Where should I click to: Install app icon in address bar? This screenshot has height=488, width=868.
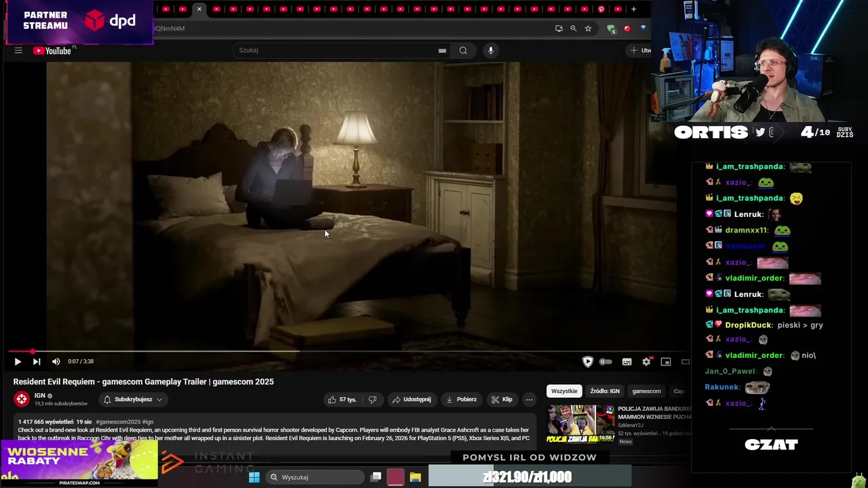click(559, 28)
